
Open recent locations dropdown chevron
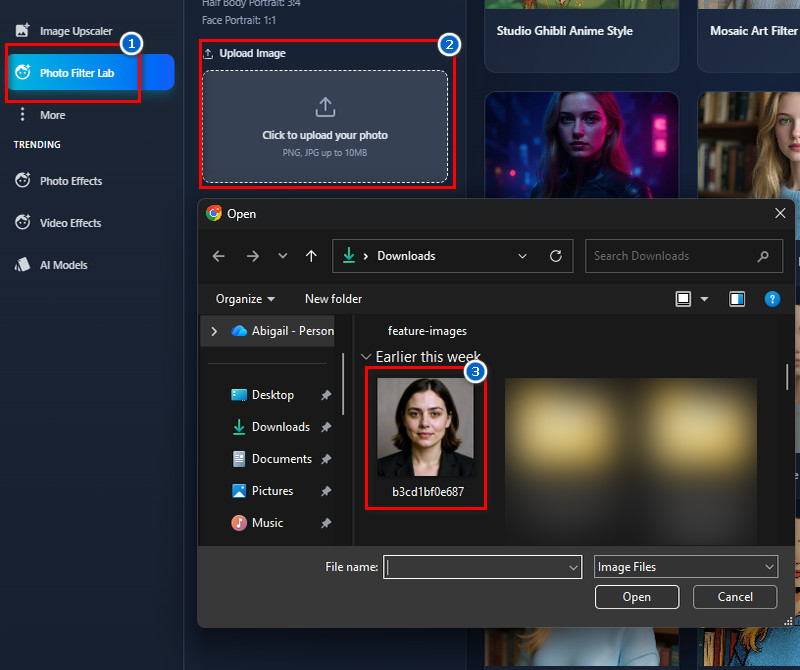282,256
